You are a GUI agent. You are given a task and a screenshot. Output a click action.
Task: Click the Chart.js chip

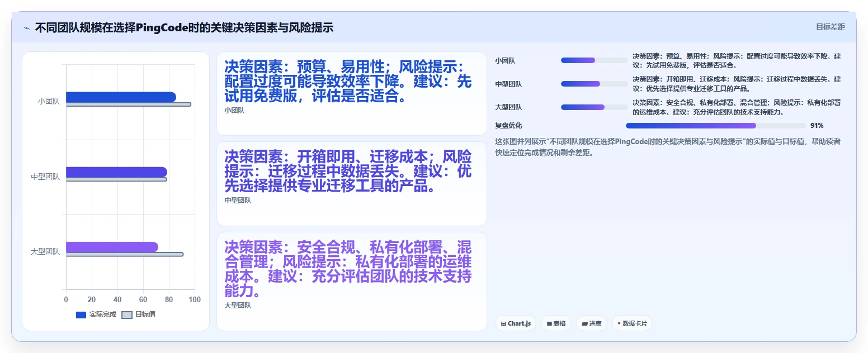pos(516,323)
